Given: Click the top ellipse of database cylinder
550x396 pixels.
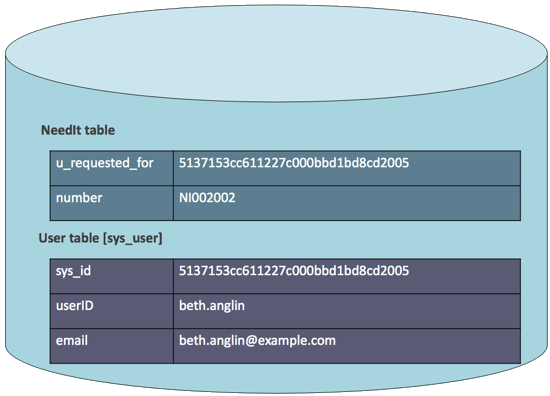Looking at the screenshot, I should (276, 53).
